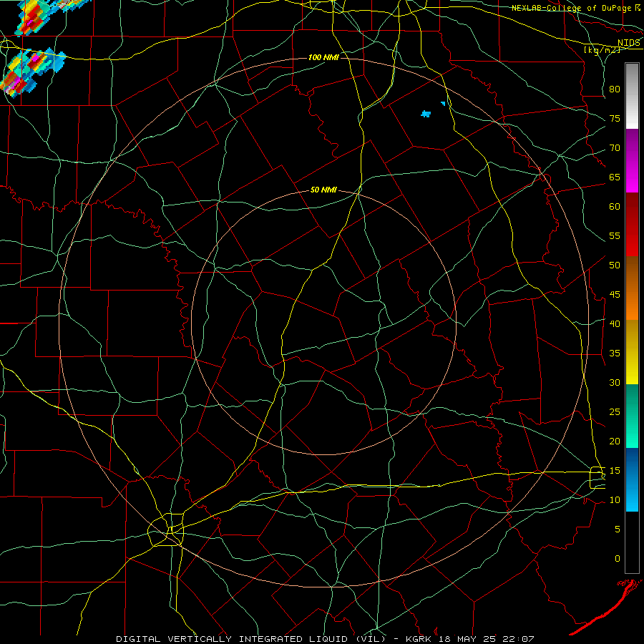The height and width of the screenshot is (644, 644).
Task: Click the KGRK radar site identifier
Action: point(419,639)
